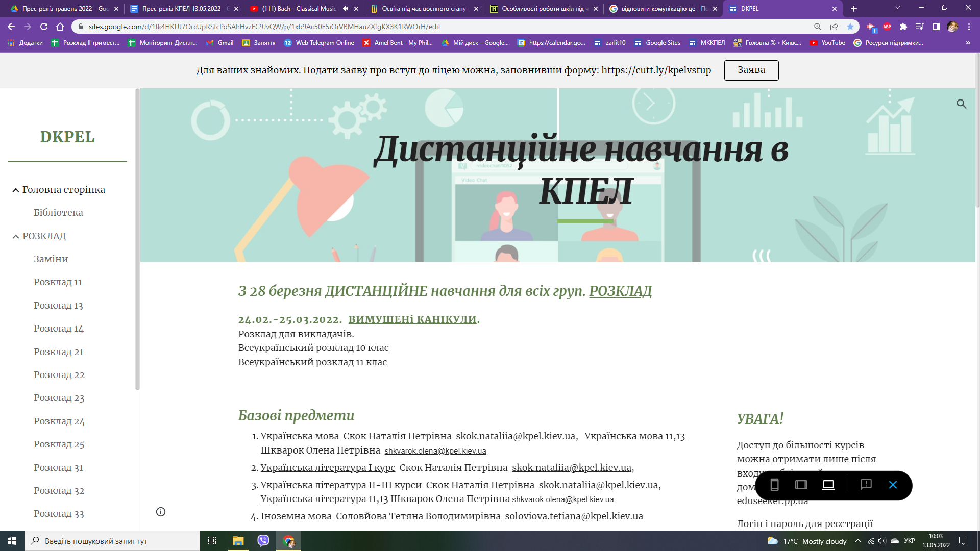Launch File Explorer from taskbar

[238, 541]
